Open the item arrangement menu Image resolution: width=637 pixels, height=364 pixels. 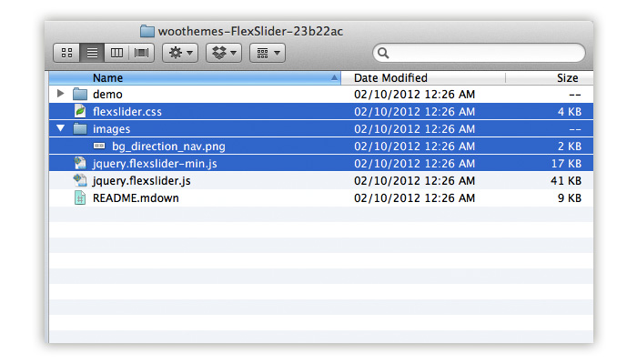pyautogui.click(x=268, y=53)
